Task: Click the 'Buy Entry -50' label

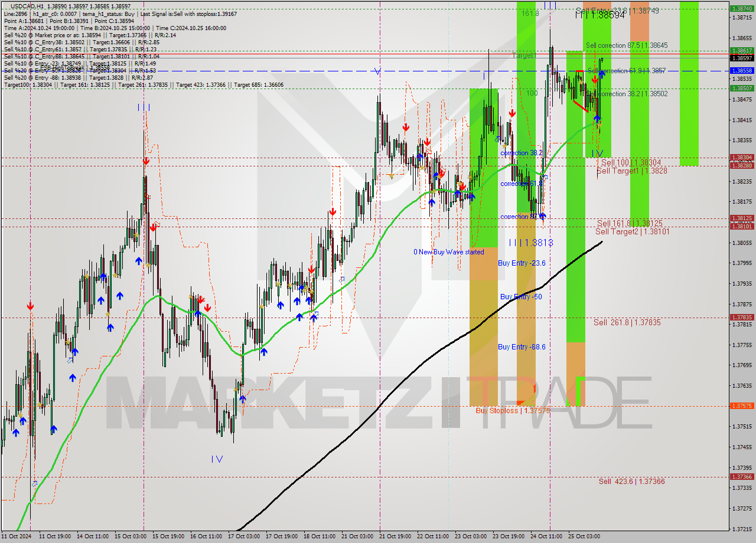Action: [521, 297]
